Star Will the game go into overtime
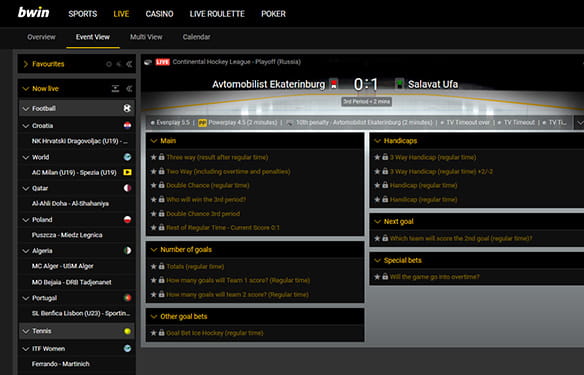Screen dimensions: 584x375 377,277
